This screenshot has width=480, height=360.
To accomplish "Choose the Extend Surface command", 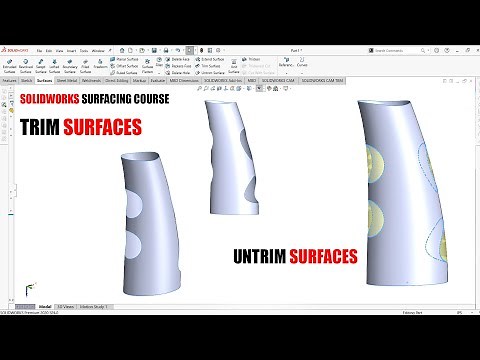I will tap(210, 59).
